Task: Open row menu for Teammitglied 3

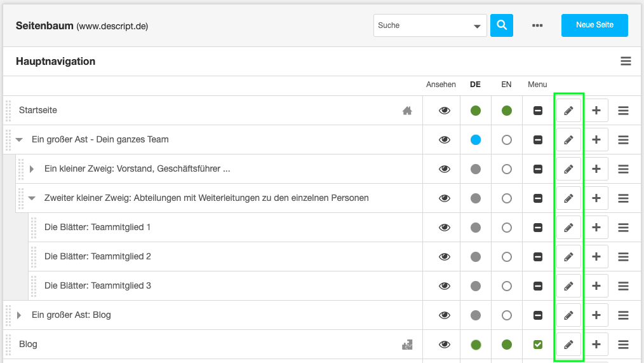Action: 623,285
